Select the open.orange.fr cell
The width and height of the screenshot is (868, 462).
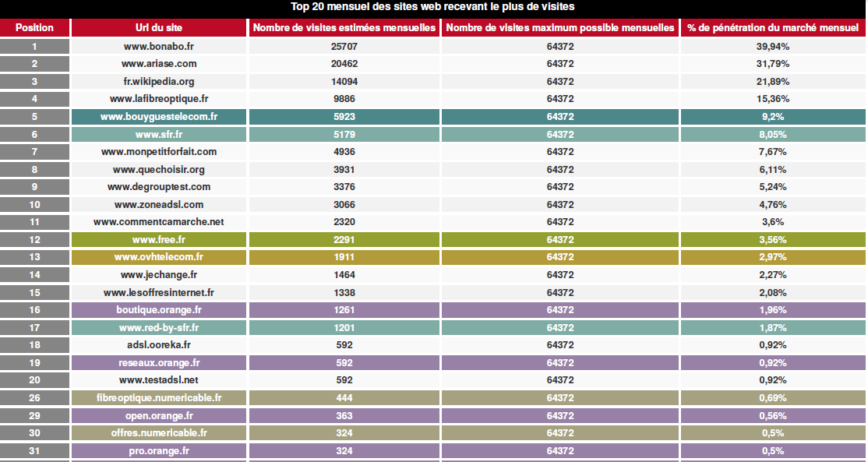[159, 415]
